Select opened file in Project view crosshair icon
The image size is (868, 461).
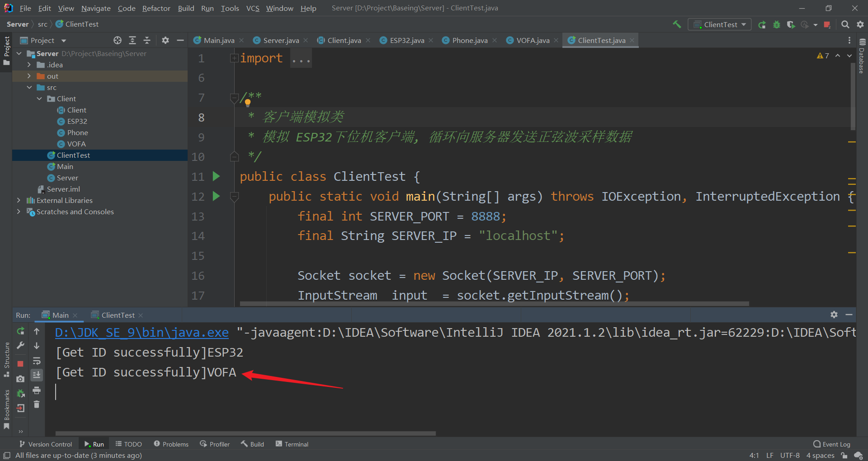tap(118, 40)
